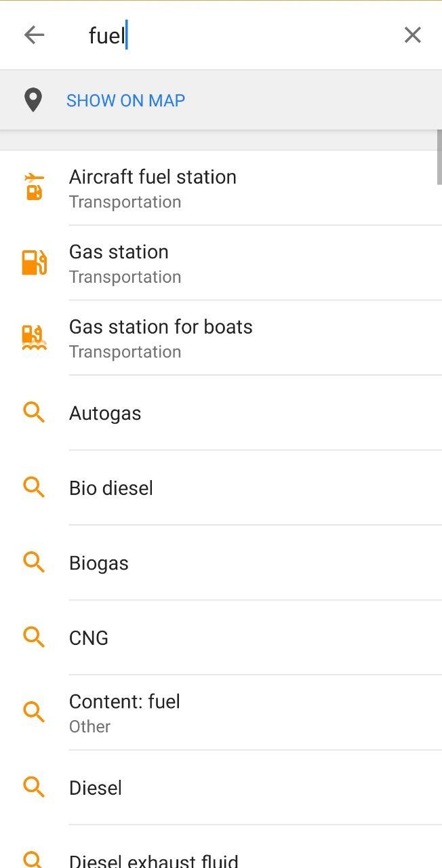Select the Diesel search suggestion
Image resolution: width=442 pixels, height=868 pixels.
tap(96, 788)
